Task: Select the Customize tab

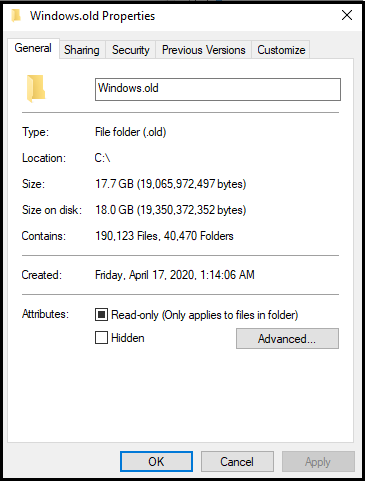Action: tap(281, 50)
